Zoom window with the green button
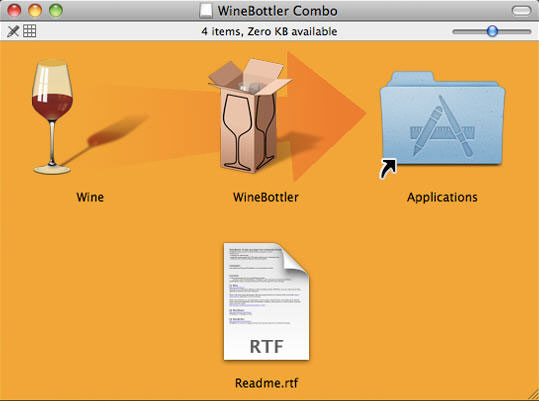This screenshot has width=539, height=401. (56, 11)
